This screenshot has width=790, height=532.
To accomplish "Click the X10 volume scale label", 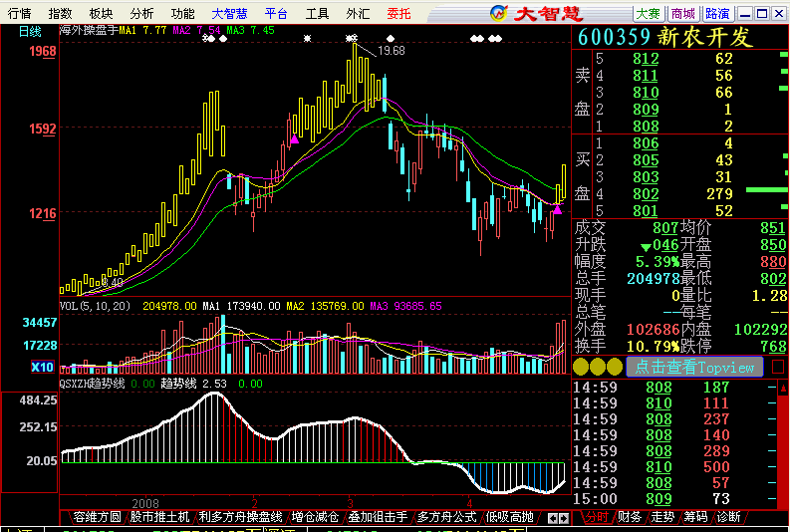I will (42, 367).
